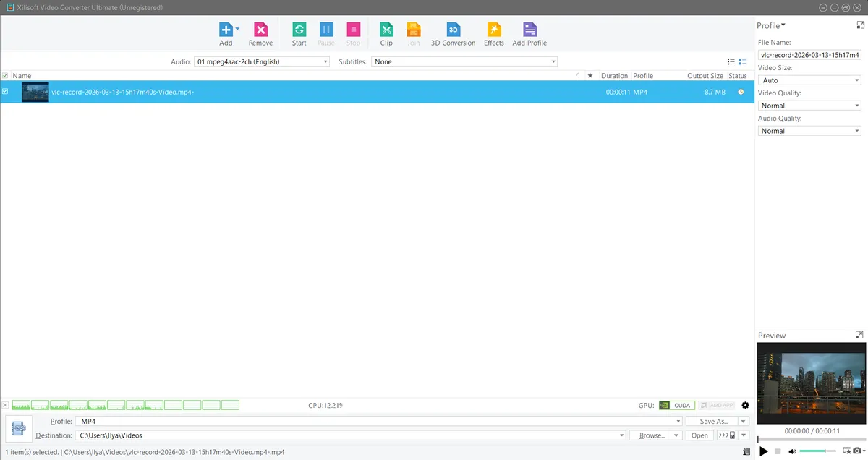Click the Add Profile icon

pyautogui.click(x=529, y=30)
